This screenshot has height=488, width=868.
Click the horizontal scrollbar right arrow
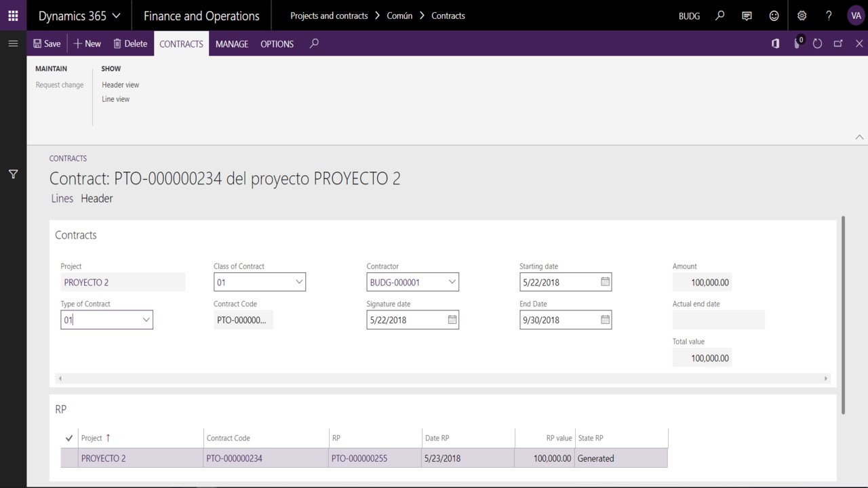coord(826,378)
